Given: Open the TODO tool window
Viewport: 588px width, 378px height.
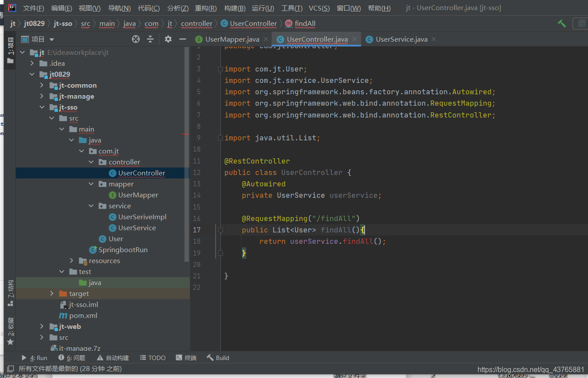Looking at the screenshot, I should coord(152,358).
